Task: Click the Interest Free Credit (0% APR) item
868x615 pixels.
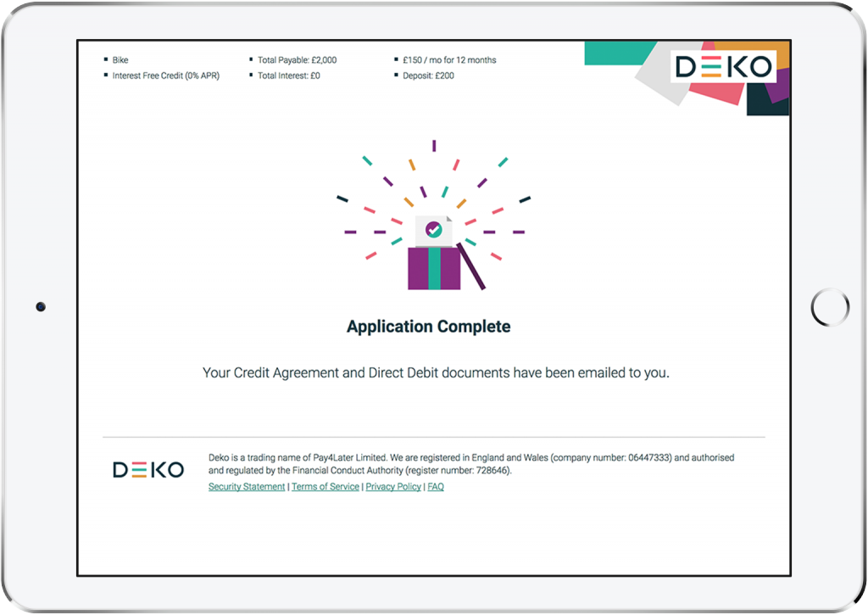Action: click(166, 75)
